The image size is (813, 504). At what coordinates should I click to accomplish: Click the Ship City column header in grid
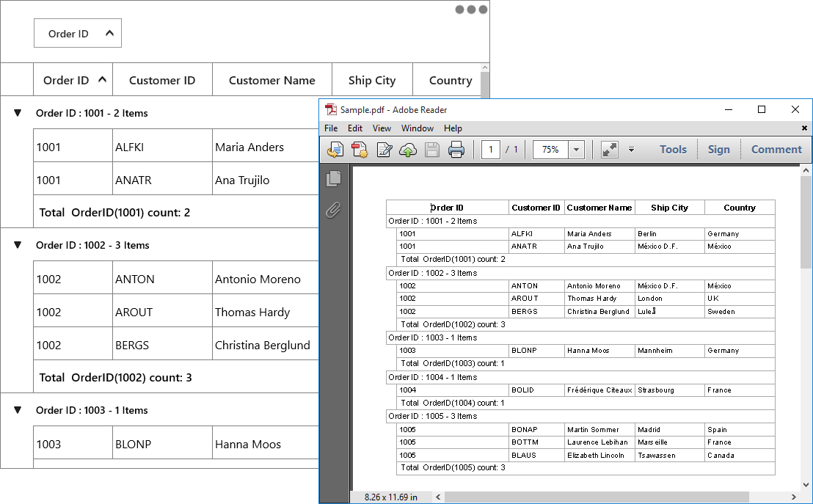[372, 80]
